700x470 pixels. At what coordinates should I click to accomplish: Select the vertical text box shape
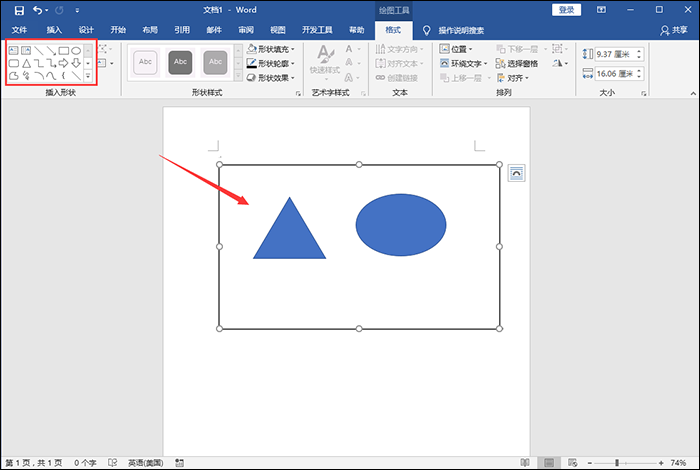coord(26,50)
